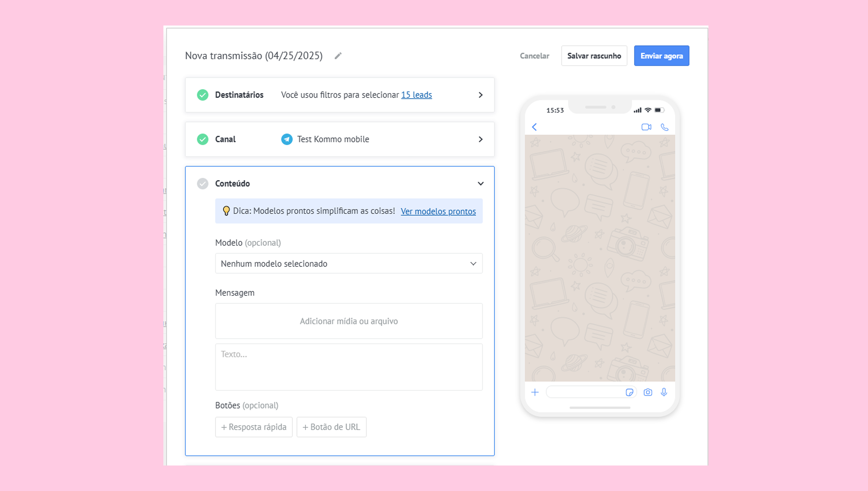Click Salvar rascunho button
This screenshot has width=868, height=491.
pyautogui.click(x=594, y=56)
